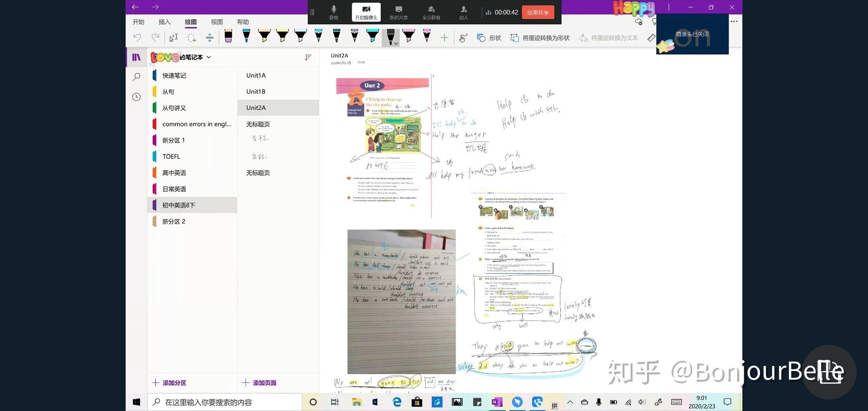The image size is (868, 411).
Task: Open the page sort options icon
Action: click(308, 57)
